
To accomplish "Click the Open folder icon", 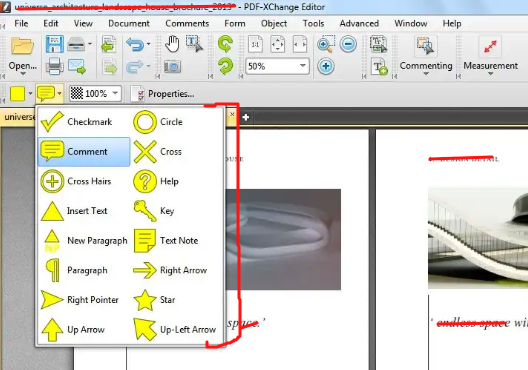I will click(23, 45).
